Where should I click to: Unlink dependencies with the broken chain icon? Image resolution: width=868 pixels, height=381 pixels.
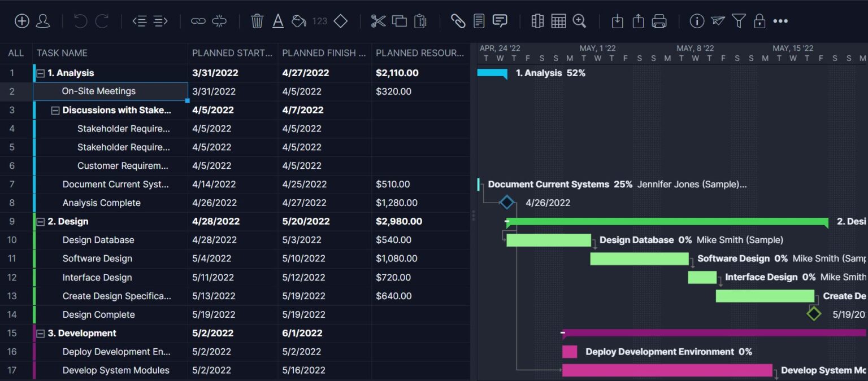(x=219, y=21)
